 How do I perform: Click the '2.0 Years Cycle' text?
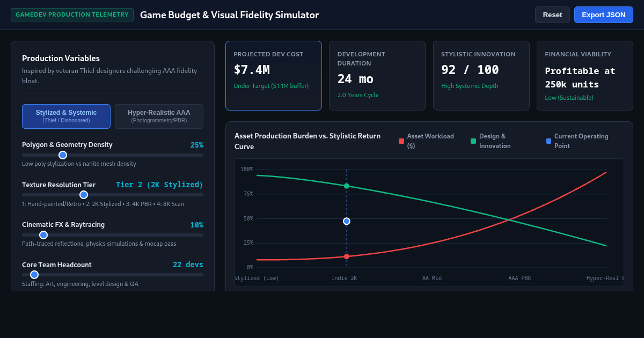[x=358, y=95]
